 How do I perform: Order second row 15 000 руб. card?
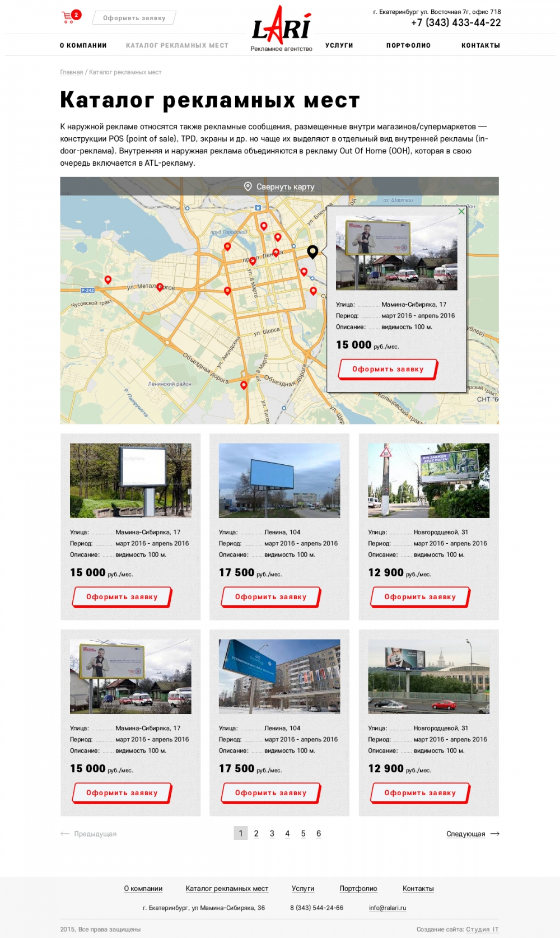(122, 793)
